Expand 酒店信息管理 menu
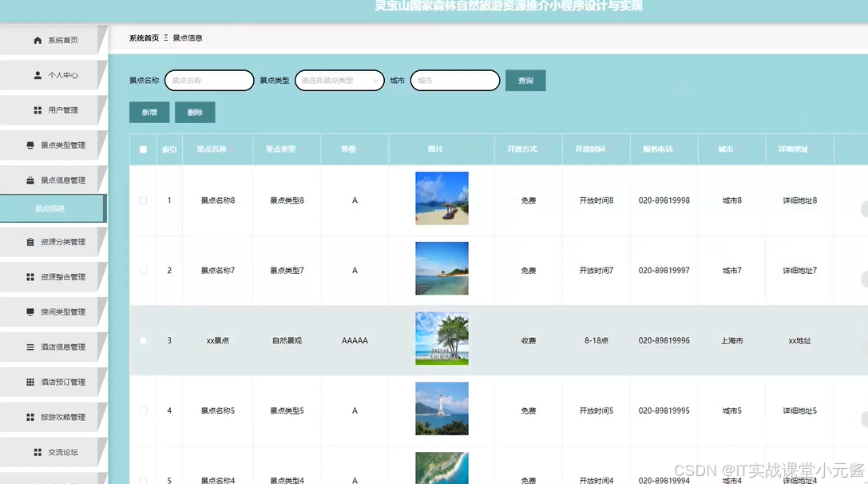This screenshot has width=868, height=484. (52, 347)
